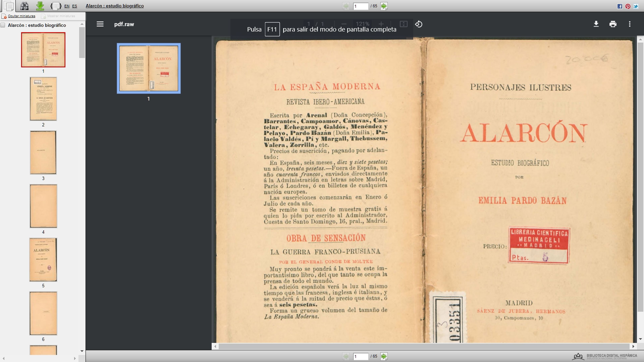Share on Pinterest icon

click(628, 6)
